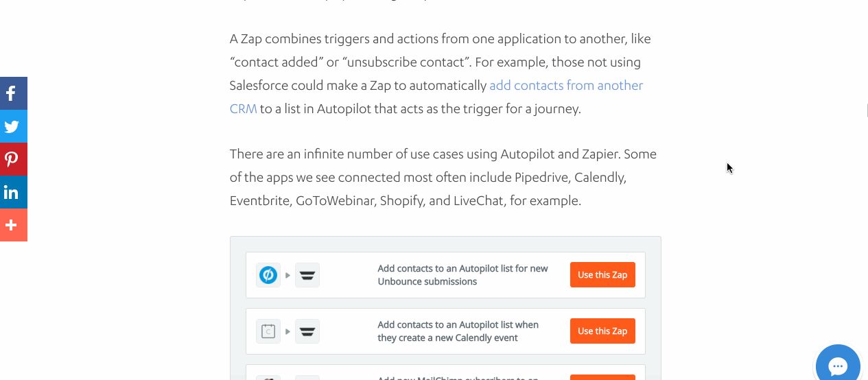This screenshot has width=868, height=380.
Task: Click Autopilot icon in Calendly zap row
Action: tap(307, 331)
